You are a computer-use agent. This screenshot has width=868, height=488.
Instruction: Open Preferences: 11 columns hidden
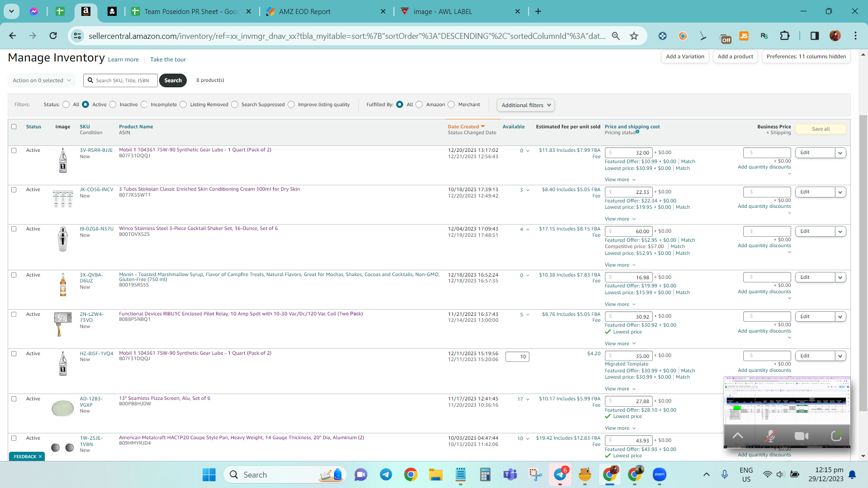[x=806, y=56]
